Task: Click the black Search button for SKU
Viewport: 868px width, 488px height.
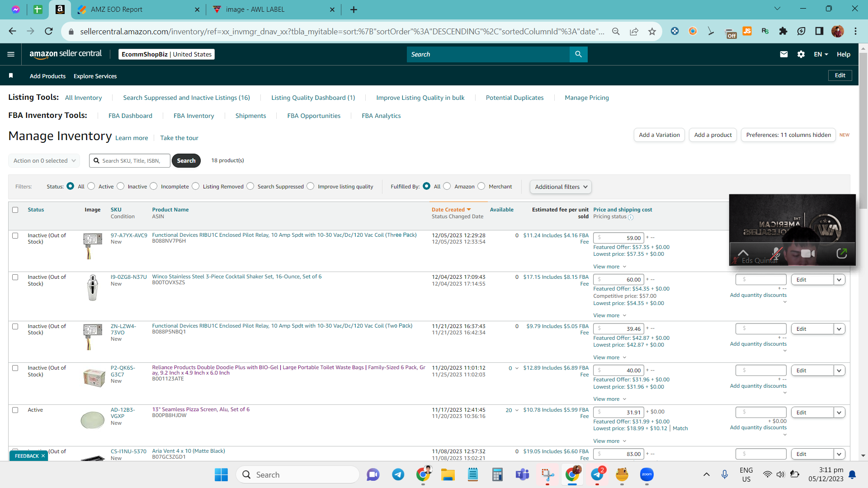Action: click(186, 160)
